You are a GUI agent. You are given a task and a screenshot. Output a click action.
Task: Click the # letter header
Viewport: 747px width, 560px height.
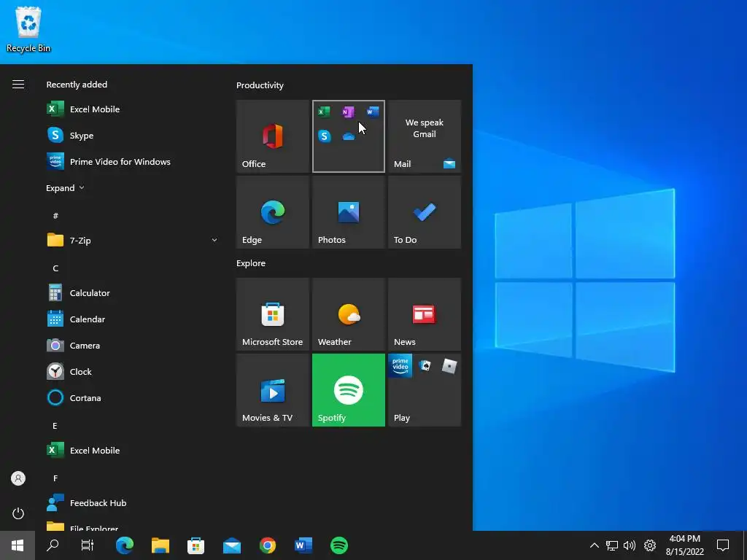pyautogui.click(x=55, y=216)
